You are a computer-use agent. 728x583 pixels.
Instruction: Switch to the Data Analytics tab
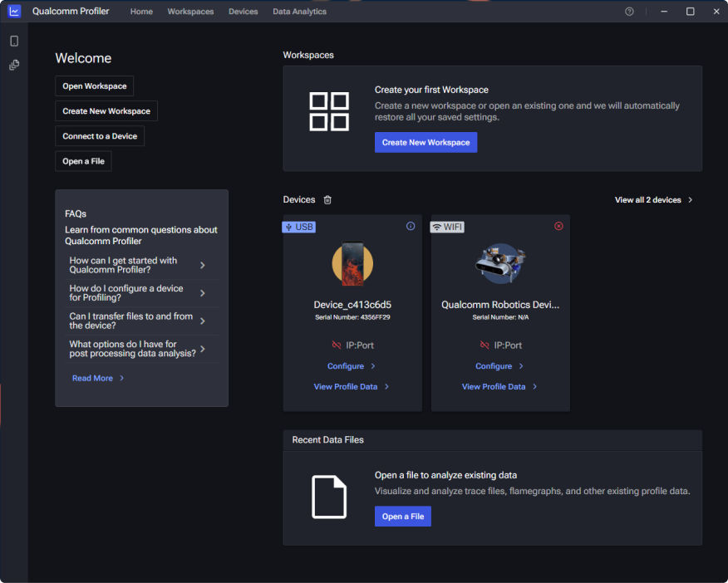(298, 11)
